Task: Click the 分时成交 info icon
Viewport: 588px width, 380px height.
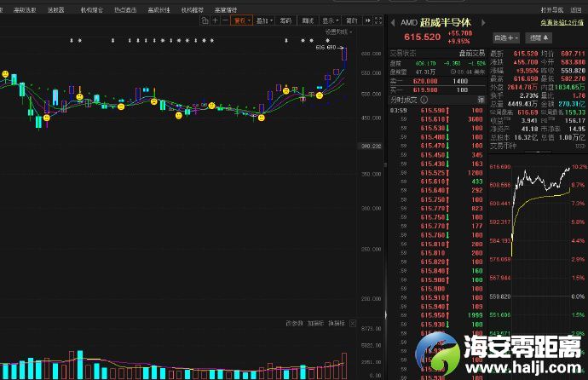Action: pos(424,100)
